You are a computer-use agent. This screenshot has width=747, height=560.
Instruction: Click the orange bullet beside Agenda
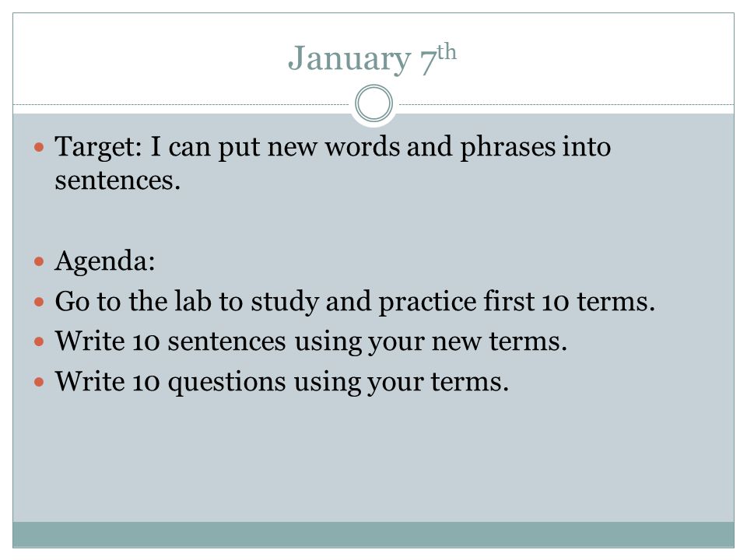click(39, 261)
